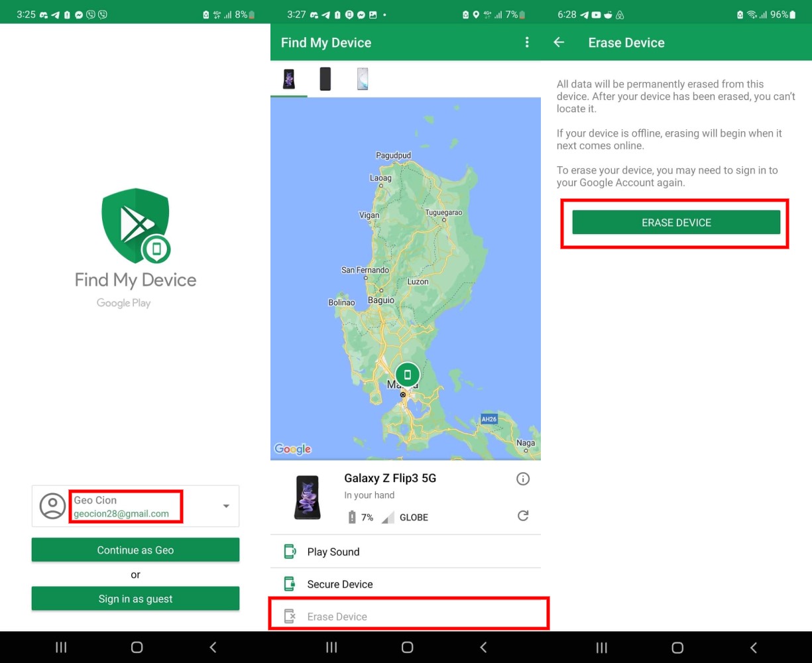Screen dimensions: 812x663
Task: Tap the back arrow on Erase Device
Action: click(559, 42)
